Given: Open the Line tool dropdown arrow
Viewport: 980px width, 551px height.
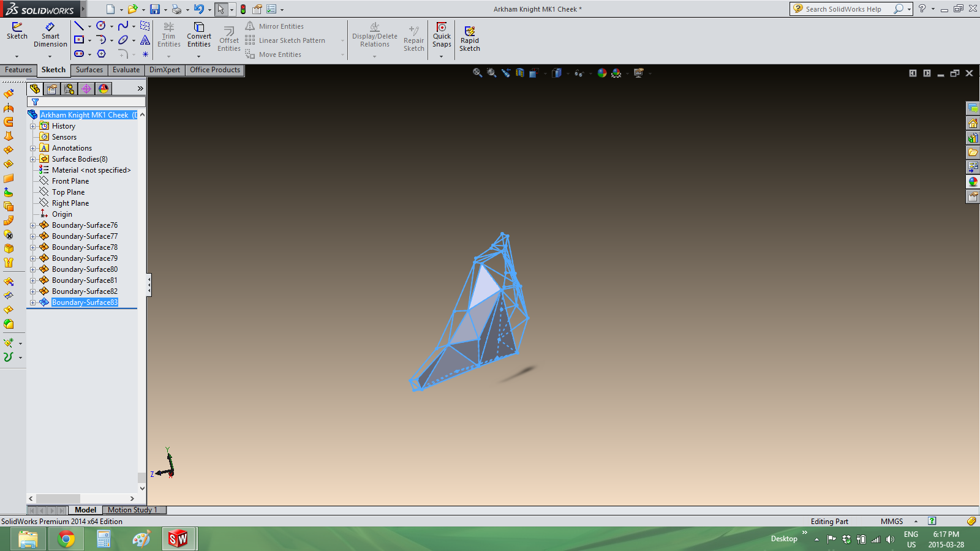Looking at the screenshot, I should (x=89, y=26).
